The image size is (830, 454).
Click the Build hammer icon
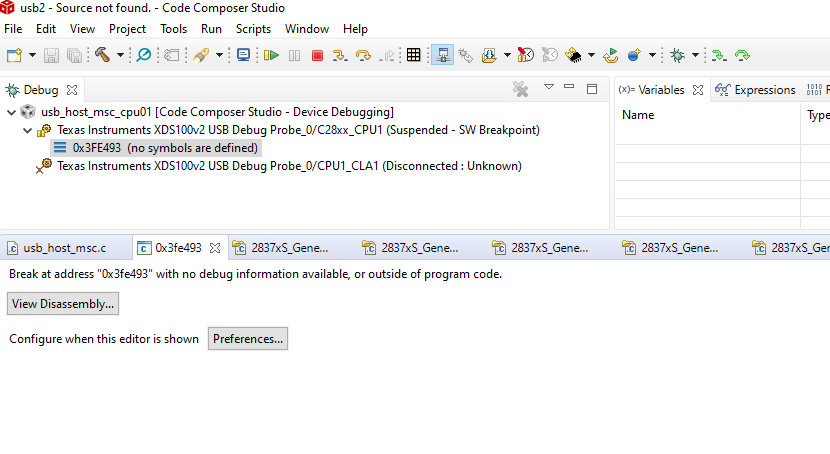[104, 55]
